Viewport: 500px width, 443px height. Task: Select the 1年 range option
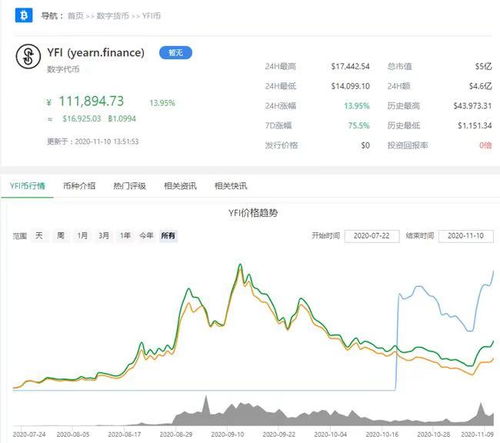(125, 236)
